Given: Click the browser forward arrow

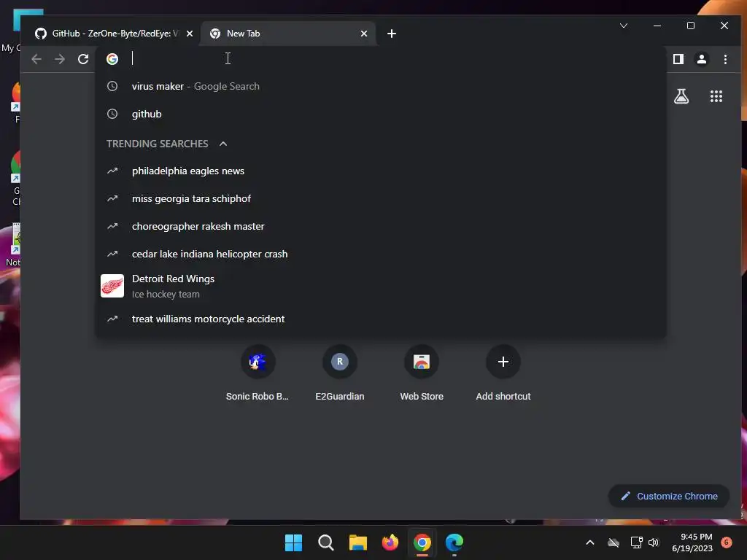Looking at the screenshot, I should (60, 59).
